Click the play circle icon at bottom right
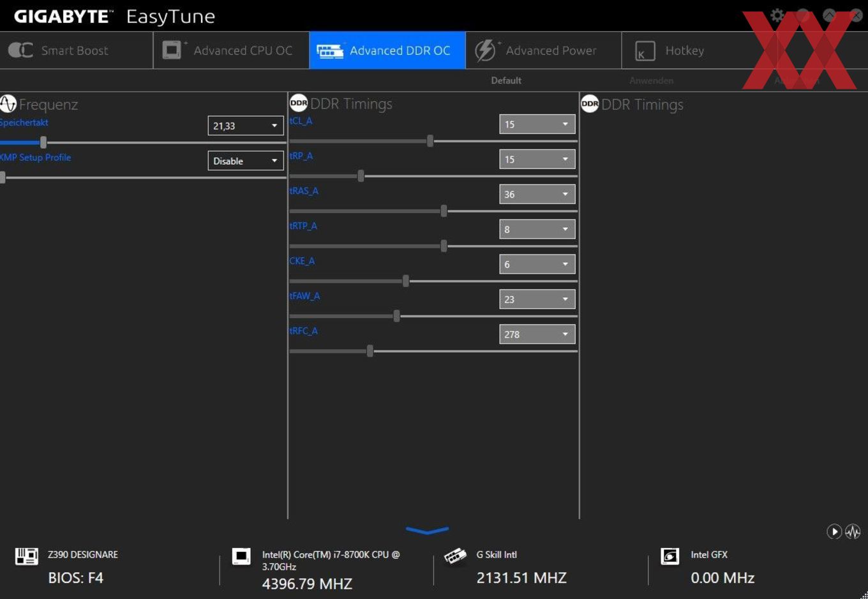868x599 pixels. pos(834,531)
